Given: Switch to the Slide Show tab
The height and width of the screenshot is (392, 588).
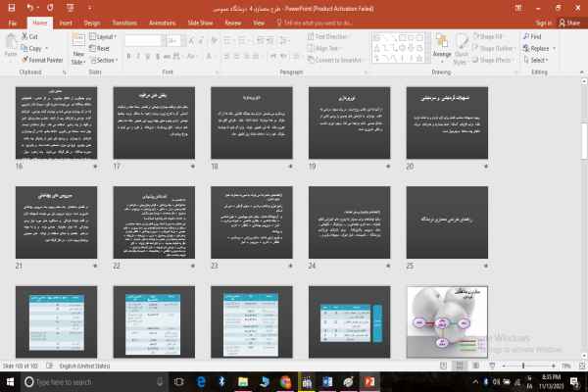Looking at the screenshot, I should pyautogui.click(x=200, y=21).
